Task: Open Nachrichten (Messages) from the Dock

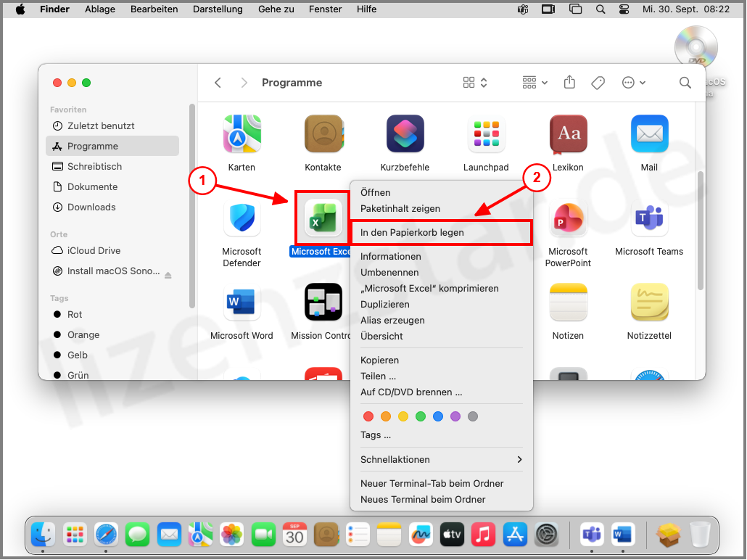Action: click(137, 535)
